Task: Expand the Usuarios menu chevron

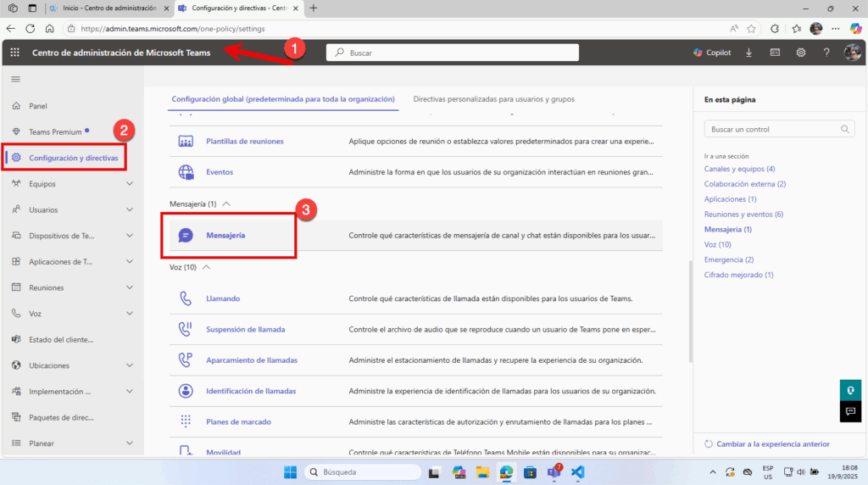Action: tap(130, 209)
